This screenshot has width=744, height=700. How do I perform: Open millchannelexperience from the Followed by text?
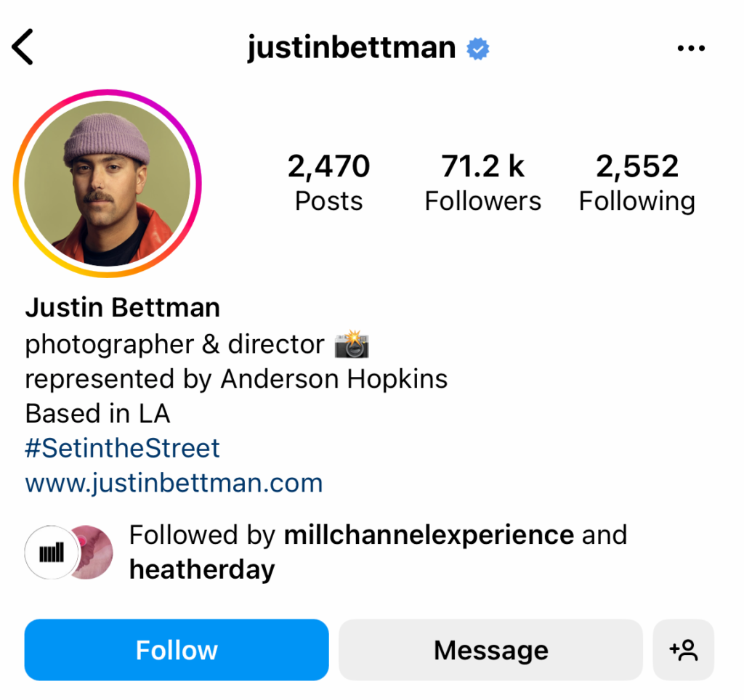pyautogui.click(x=429, y=535)
